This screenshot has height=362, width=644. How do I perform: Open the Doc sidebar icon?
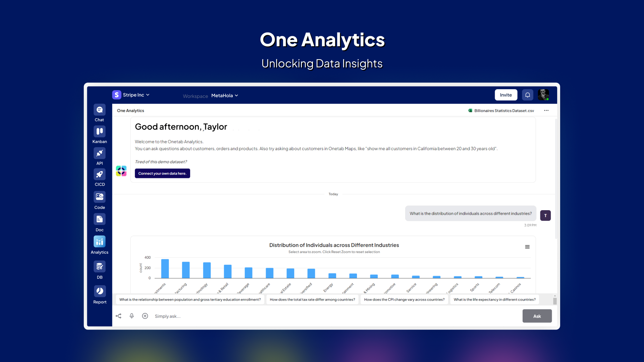click(99, 219)
